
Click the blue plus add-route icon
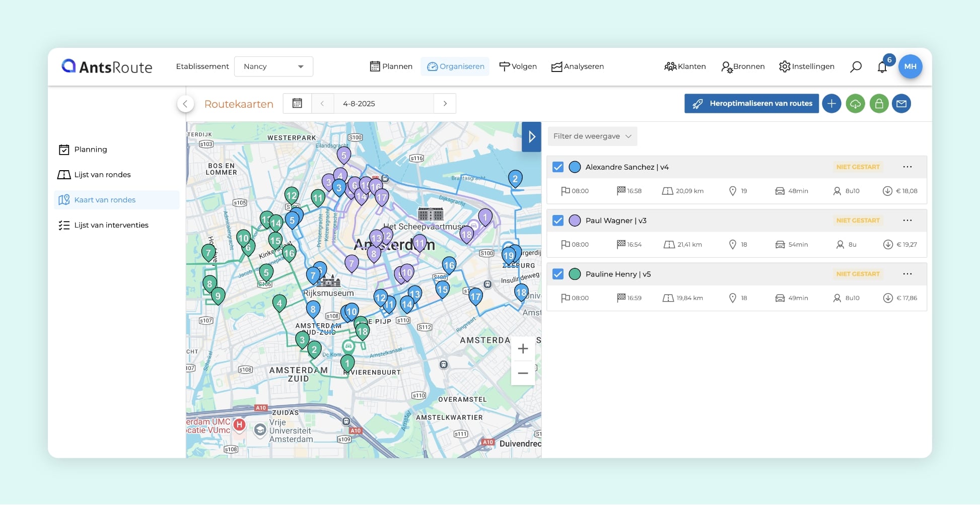(831, 104)
